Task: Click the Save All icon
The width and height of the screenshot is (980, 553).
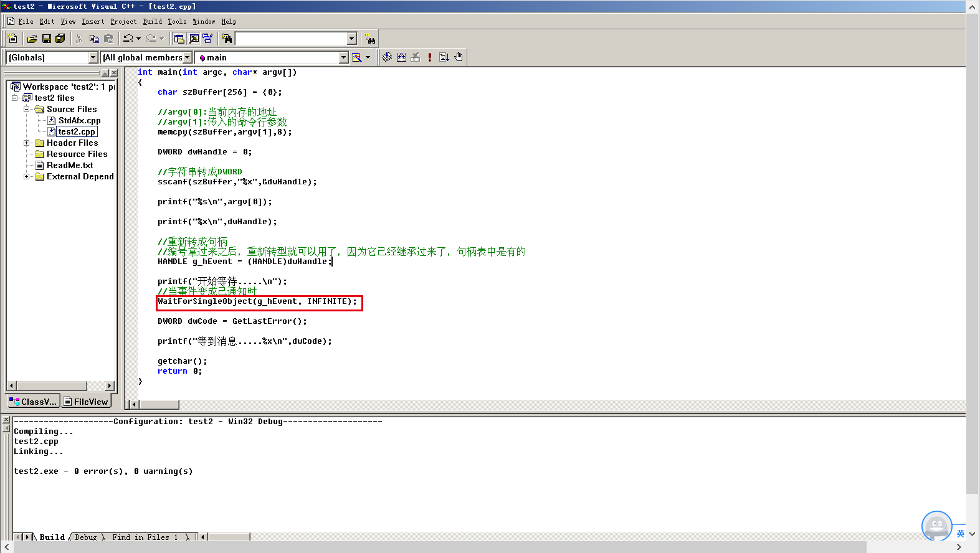Action: pos(60,39)
